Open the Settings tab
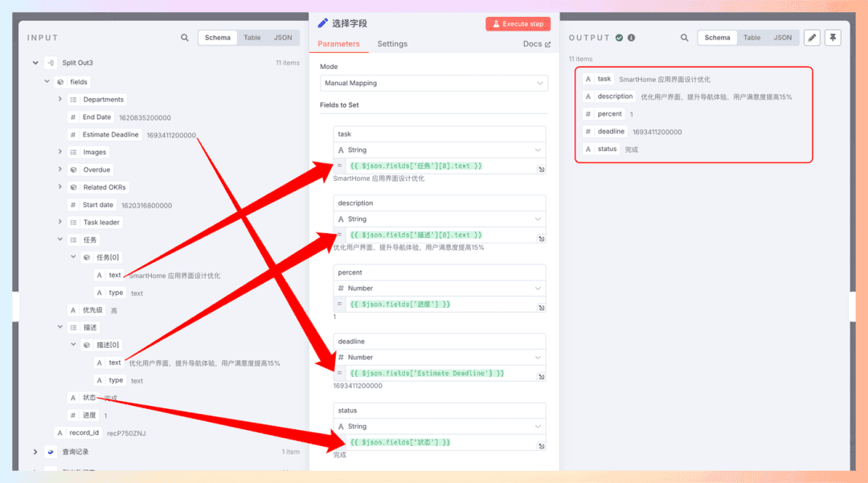The width and height of the screenshot is (868, 483). point(392,44)
